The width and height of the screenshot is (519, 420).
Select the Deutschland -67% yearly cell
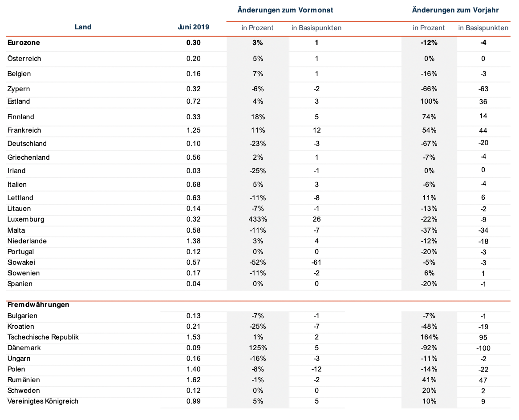coord(429,144)
